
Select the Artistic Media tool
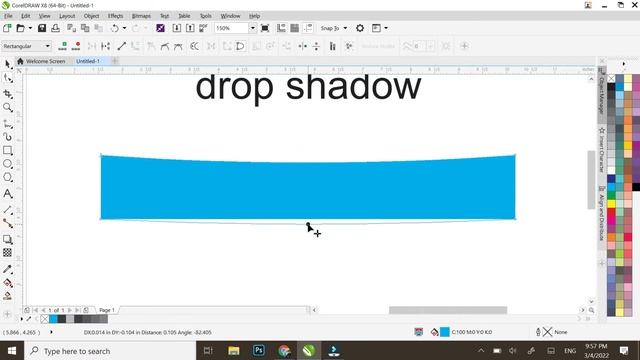coord(8,137)
